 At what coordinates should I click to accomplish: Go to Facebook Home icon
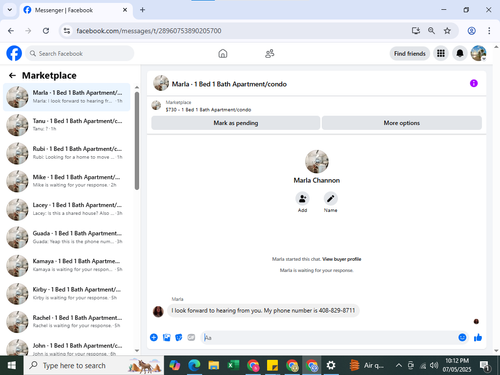pos(223,54)
